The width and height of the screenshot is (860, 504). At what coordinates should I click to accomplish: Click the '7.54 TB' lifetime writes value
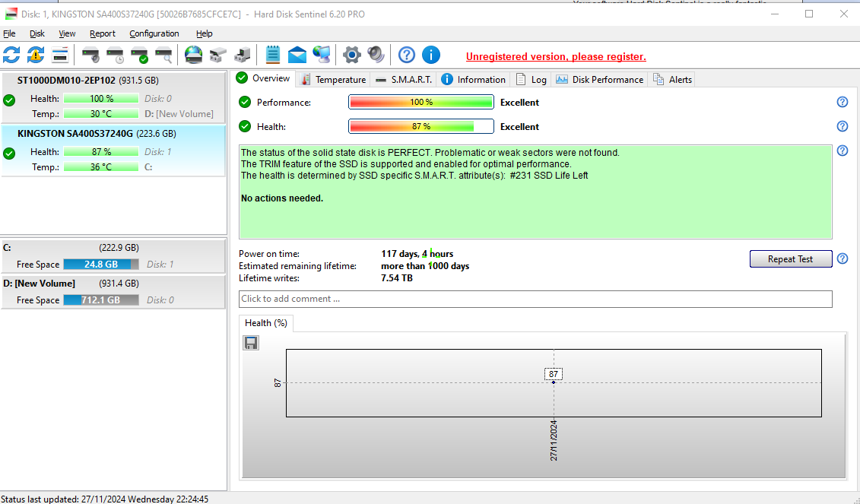pyautogui.click(x=397, y=278)
